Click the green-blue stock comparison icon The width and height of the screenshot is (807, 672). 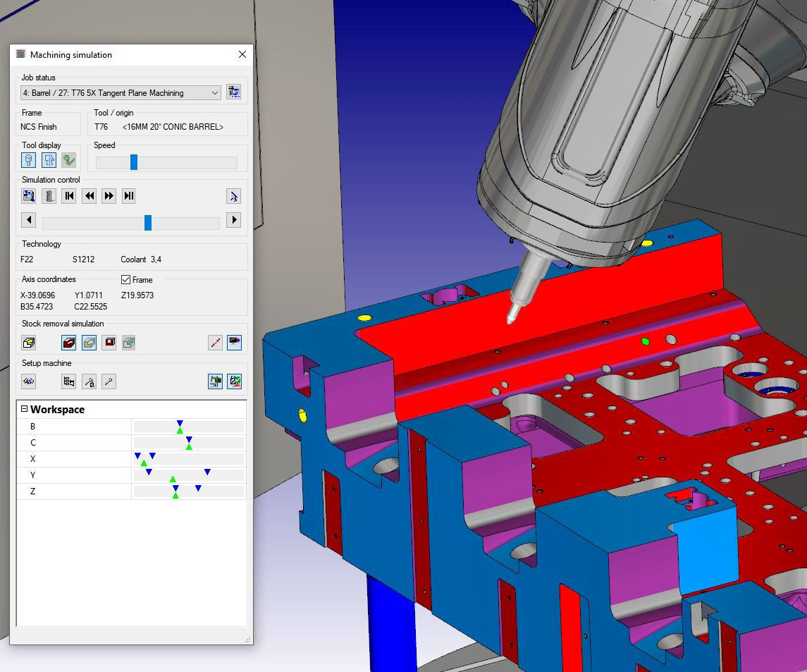(129, 343)
